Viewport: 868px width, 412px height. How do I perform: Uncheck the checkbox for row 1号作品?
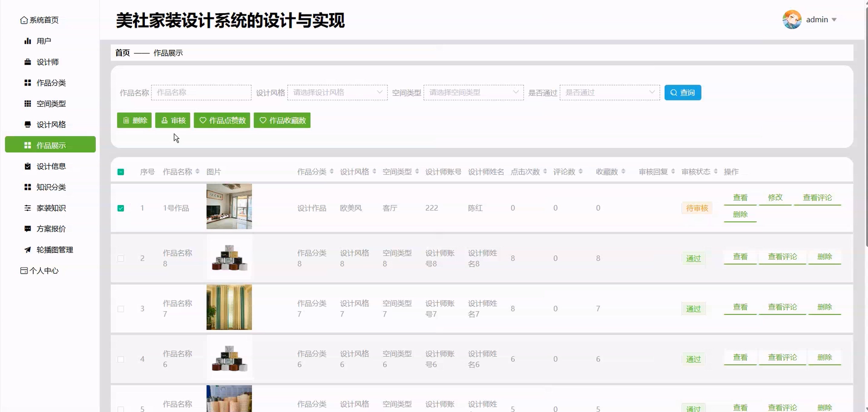(121, 208)
